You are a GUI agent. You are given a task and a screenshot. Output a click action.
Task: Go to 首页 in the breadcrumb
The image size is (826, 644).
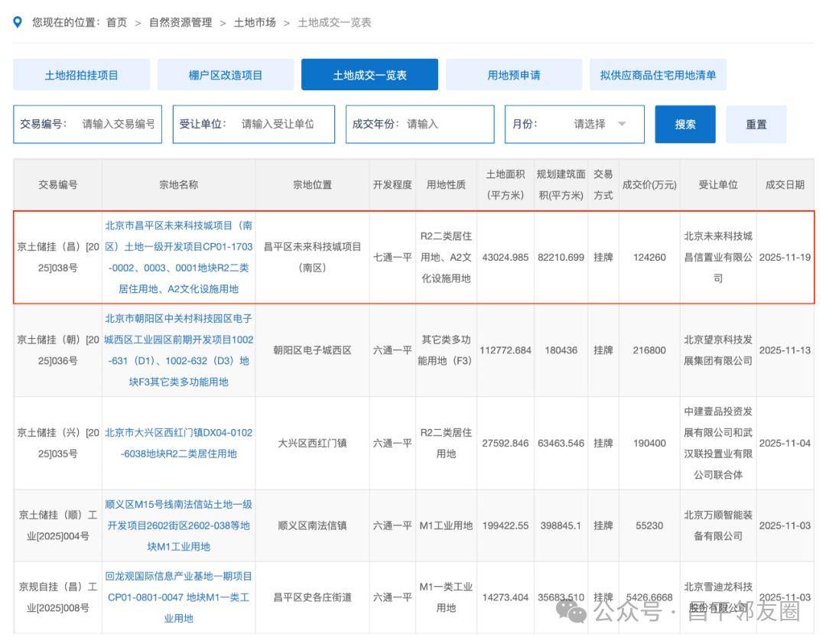116,22
